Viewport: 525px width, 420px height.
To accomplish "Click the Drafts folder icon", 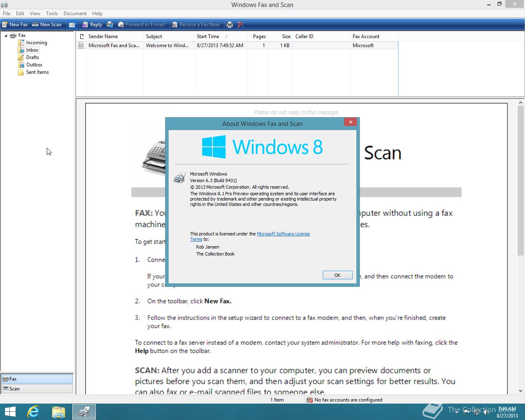I will coord(21,57).
